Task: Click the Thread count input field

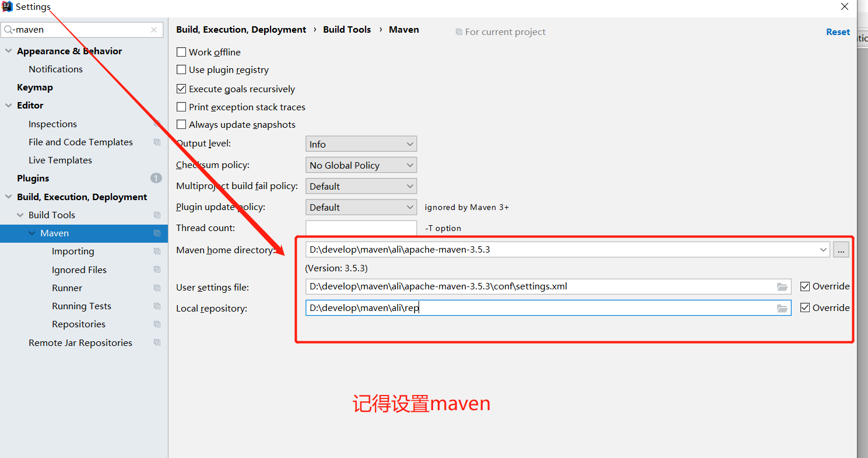Action: pyautogui.click(x=361, y=228)
